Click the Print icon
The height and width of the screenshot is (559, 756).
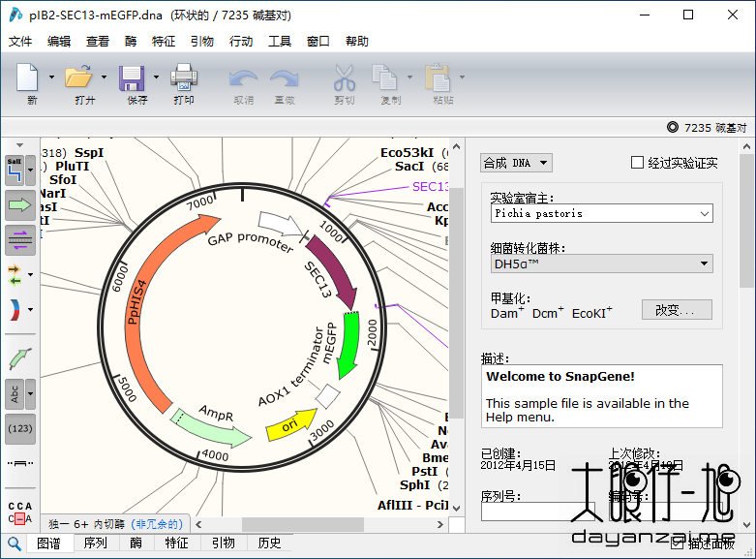[x=184, y=78]
